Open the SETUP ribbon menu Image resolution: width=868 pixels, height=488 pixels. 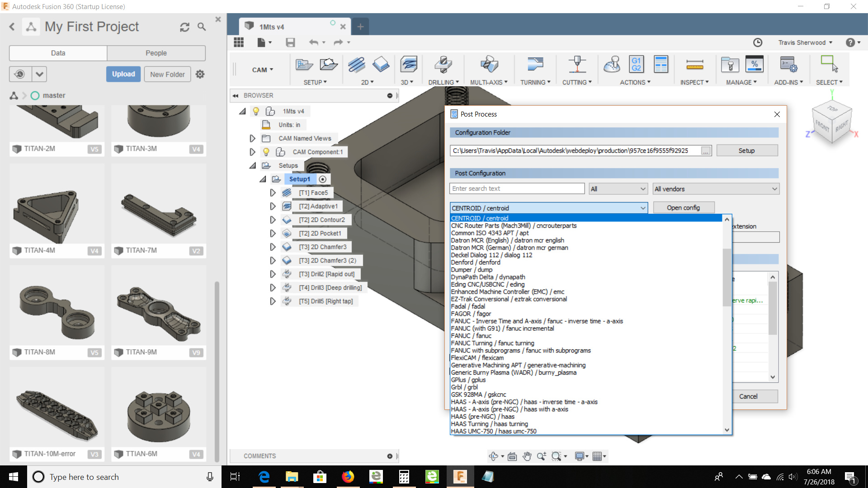click(315, 82)
